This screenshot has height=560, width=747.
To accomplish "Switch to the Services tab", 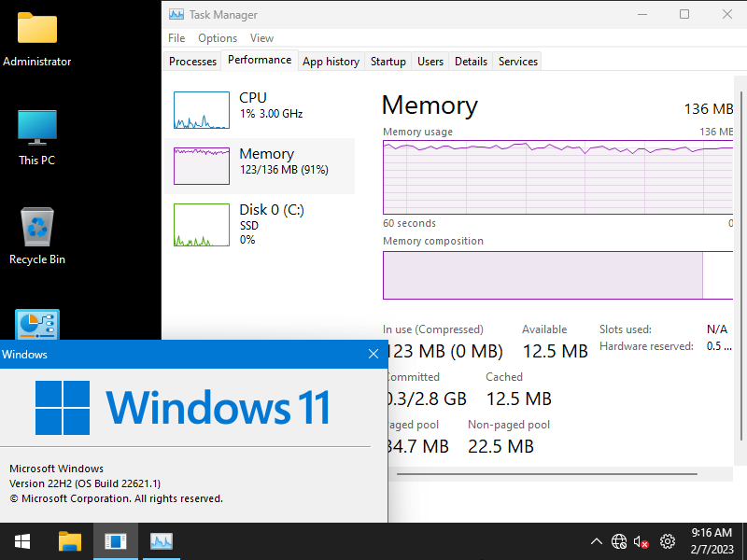I will (516, 61).
